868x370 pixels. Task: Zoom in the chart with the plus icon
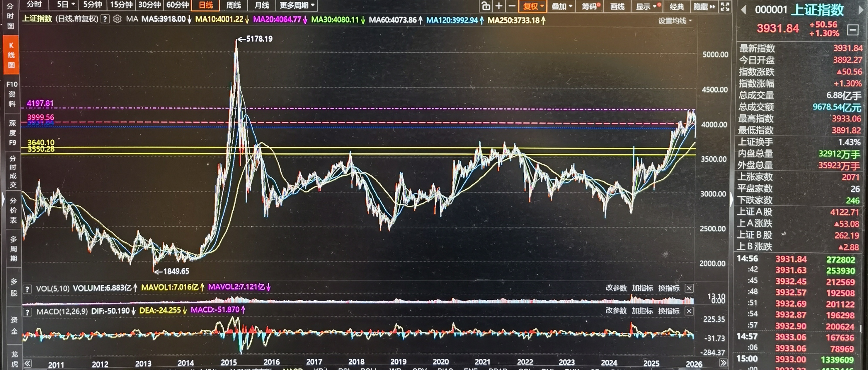(499, 6)
